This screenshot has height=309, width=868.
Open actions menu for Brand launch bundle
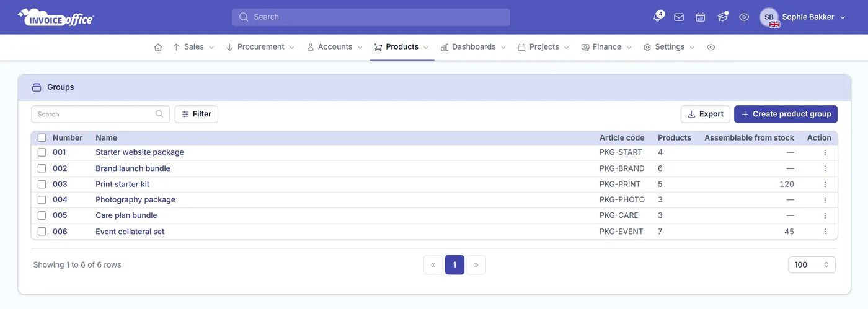click(x=825, y=168)
